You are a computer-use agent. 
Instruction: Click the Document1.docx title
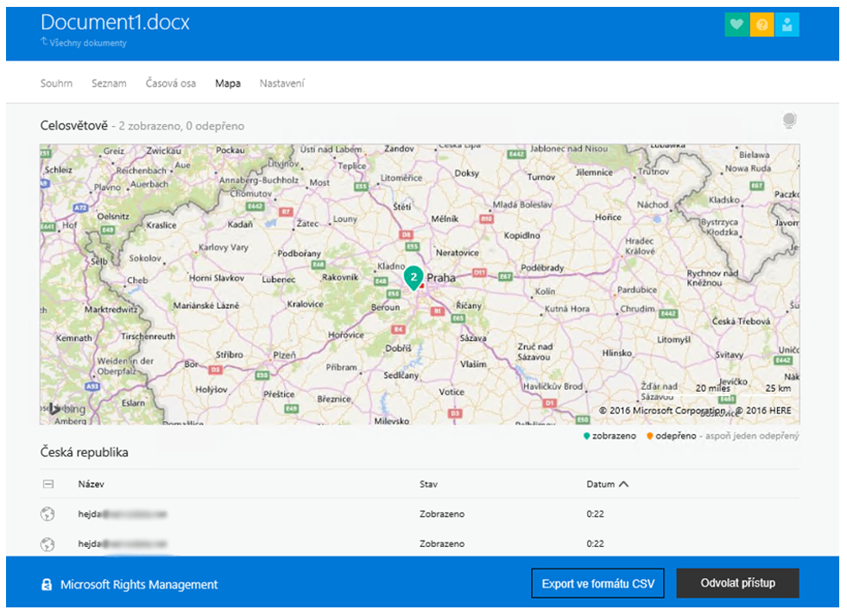(x=115, y=22)
